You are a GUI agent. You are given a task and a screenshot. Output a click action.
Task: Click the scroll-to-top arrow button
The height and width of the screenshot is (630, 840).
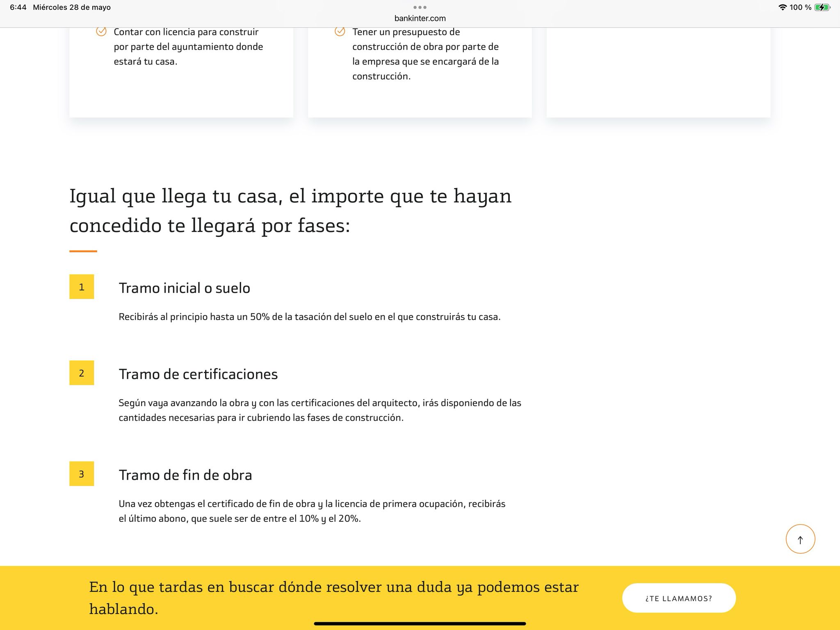[800, 539]
